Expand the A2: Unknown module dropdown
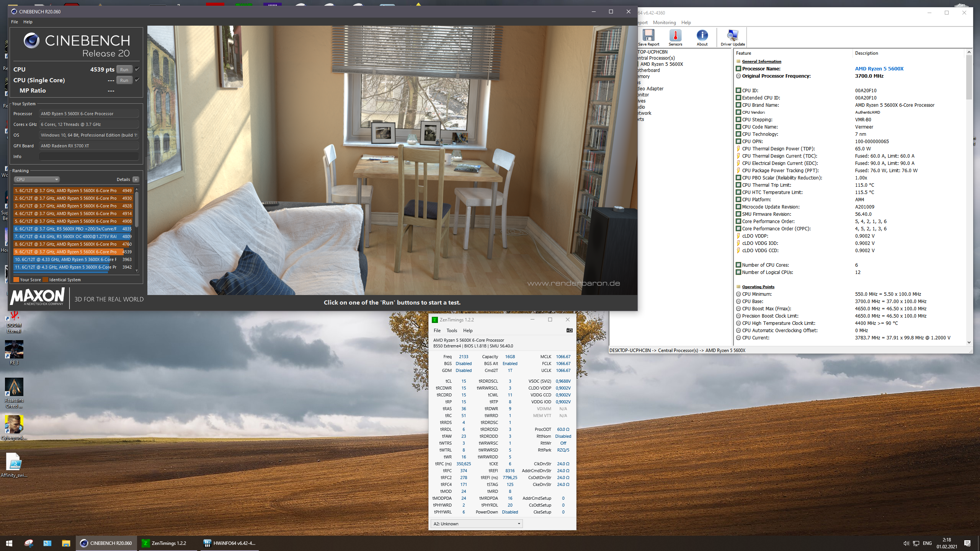The width and height of the screenshot is (980, 551). (x=476, y=524)
